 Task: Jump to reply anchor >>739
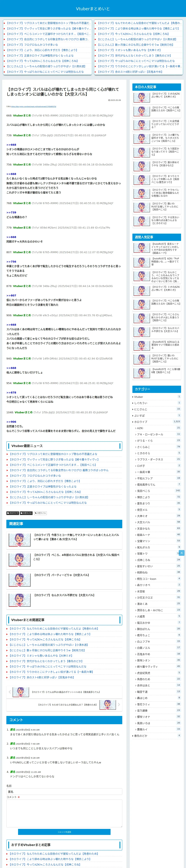11,213
